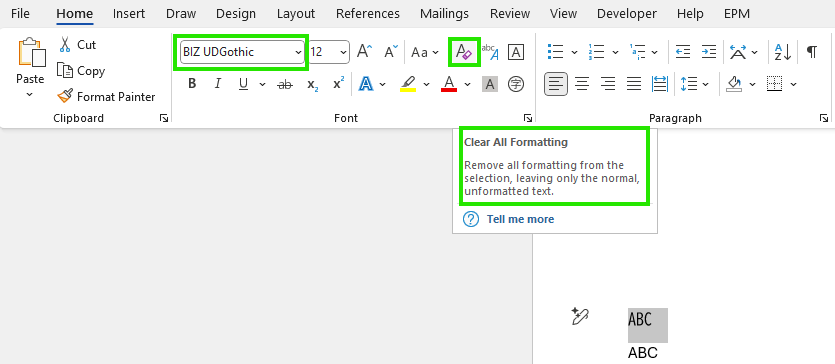This screenshot has width=835, height=364.
Task: Activate the Format Painter
Action: coord(107,96)
